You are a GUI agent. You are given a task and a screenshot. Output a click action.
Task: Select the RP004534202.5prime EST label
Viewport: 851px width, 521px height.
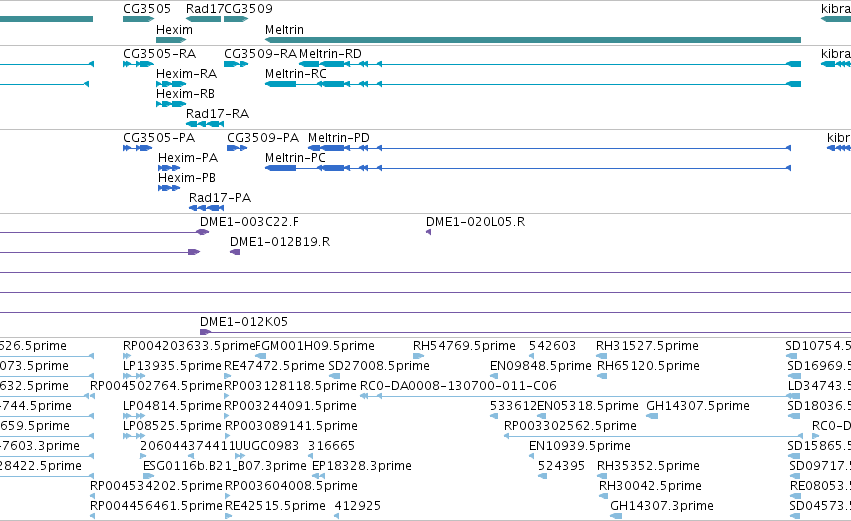(156, 487)
